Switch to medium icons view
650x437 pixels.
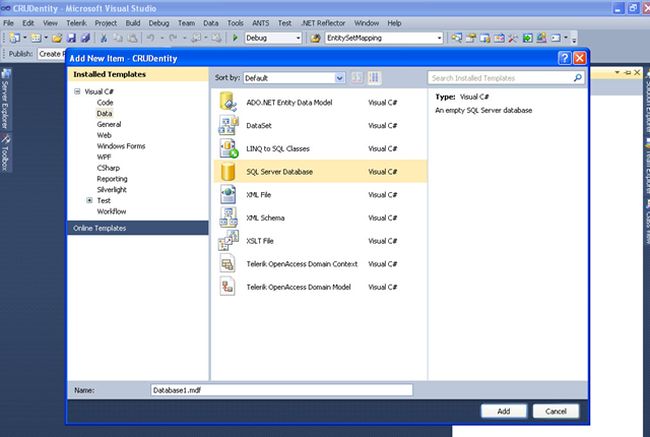pos(374,78)
